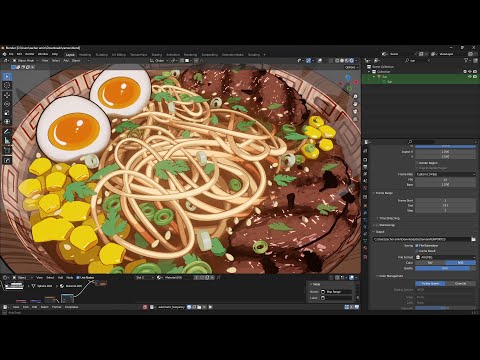Open the viewport Options dropdown

[351, 67]
